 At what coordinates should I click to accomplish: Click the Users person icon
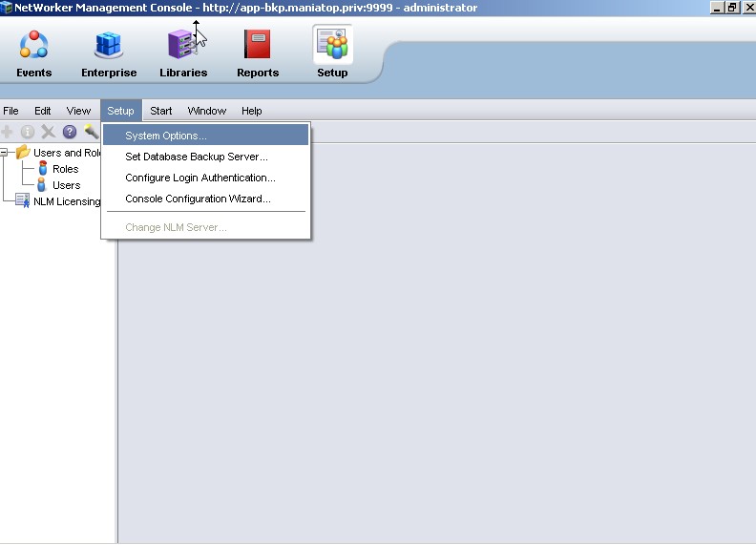[42, 185]
